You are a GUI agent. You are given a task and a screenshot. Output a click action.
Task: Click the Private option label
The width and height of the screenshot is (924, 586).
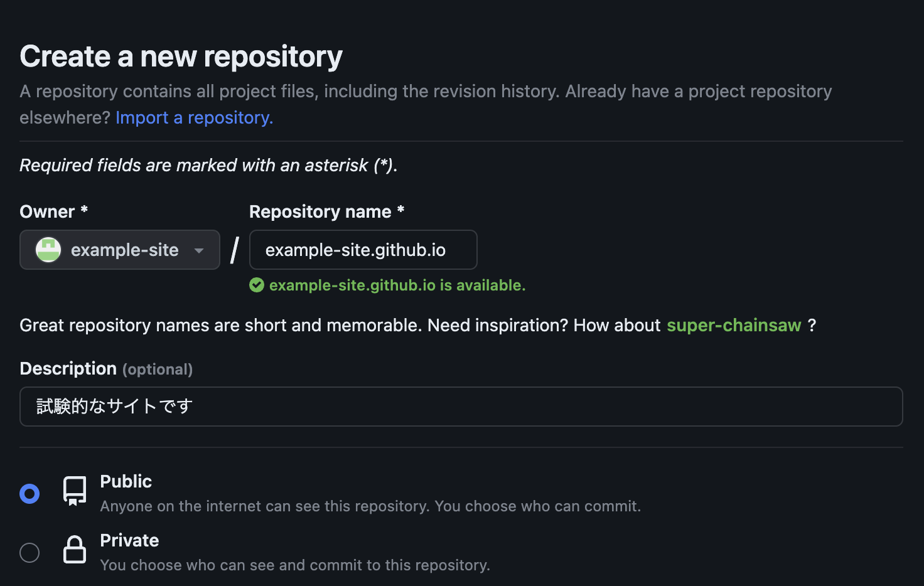coord(129,540)
